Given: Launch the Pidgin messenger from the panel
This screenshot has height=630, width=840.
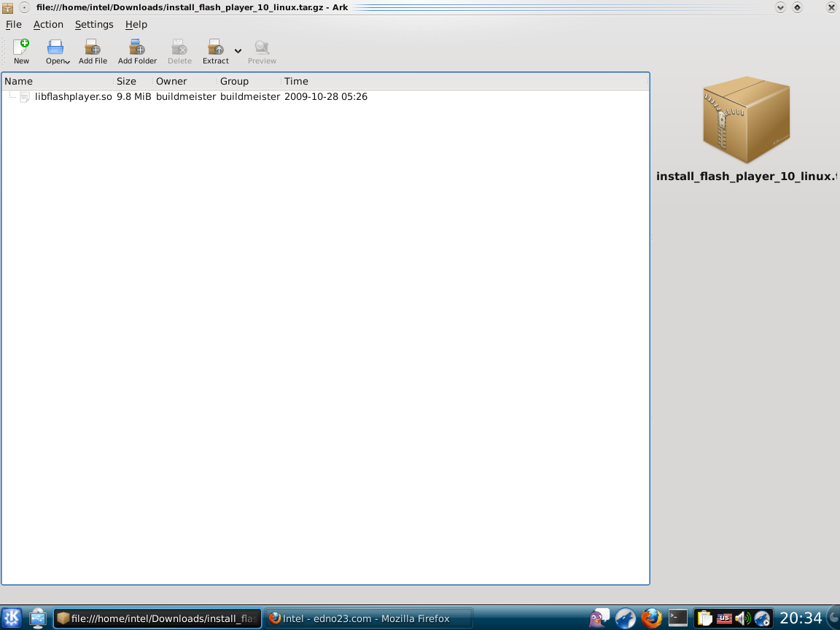Looking at the screenshot, I should tap(599, 618).
